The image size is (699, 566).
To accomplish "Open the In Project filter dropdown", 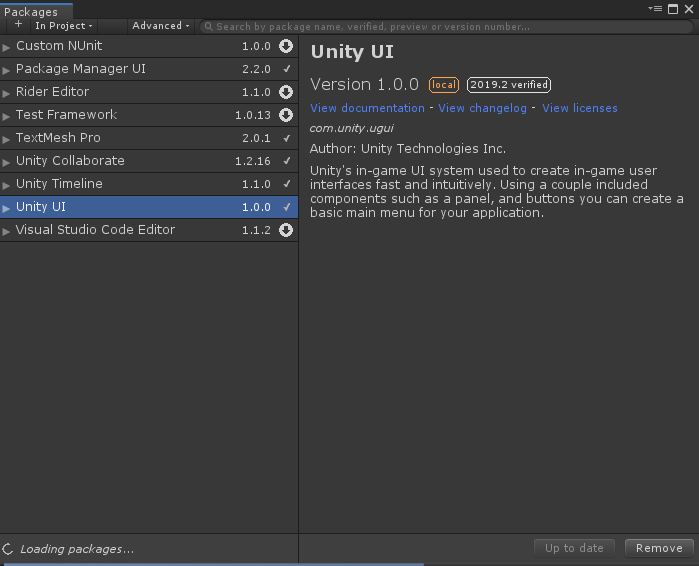I will 64,26.
